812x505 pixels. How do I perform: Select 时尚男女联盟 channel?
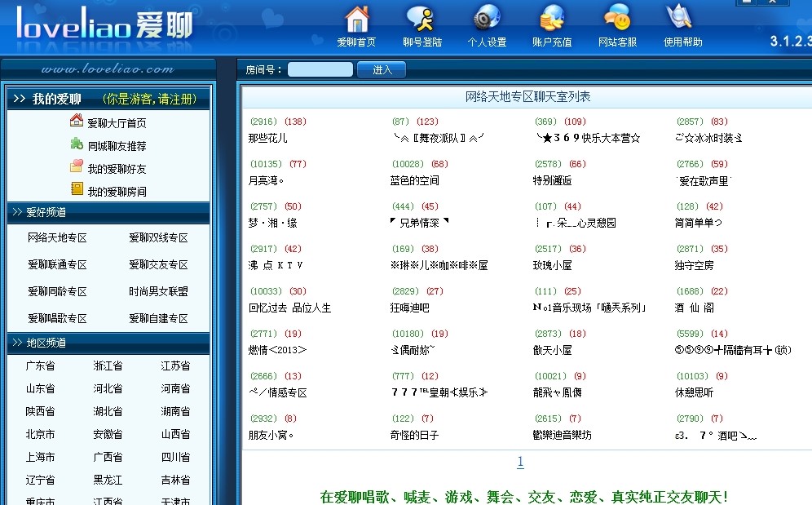[x=158, y=292]
